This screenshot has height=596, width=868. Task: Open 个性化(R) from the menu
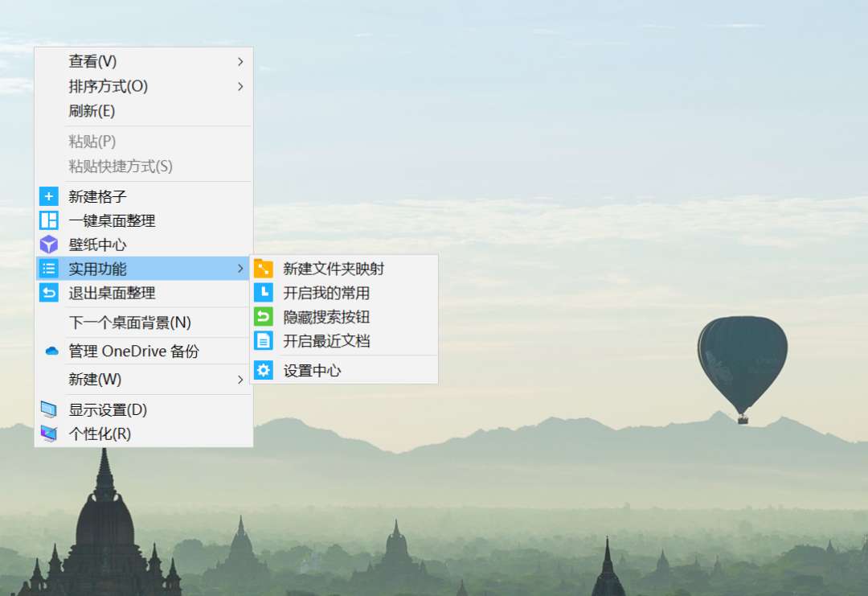[143, 434]
